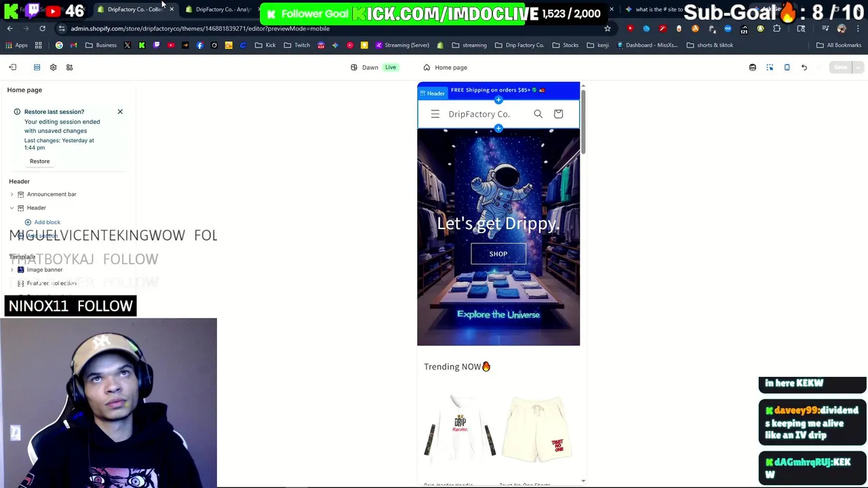Add section above the header plus button
This screenshot has width=868, height=488.
point(498,100)
